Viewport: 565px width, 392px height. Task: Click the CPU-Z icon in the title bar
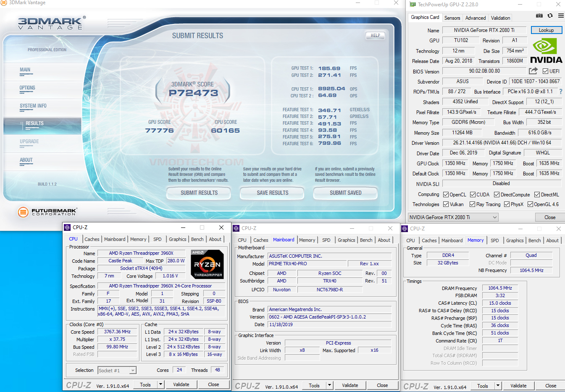67,227
